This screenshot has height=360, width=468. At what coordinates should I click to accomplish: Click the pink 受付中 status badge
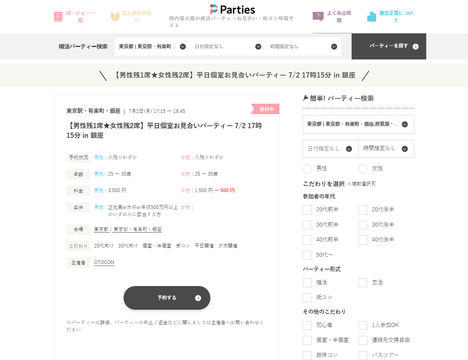[x=266, y=109]
